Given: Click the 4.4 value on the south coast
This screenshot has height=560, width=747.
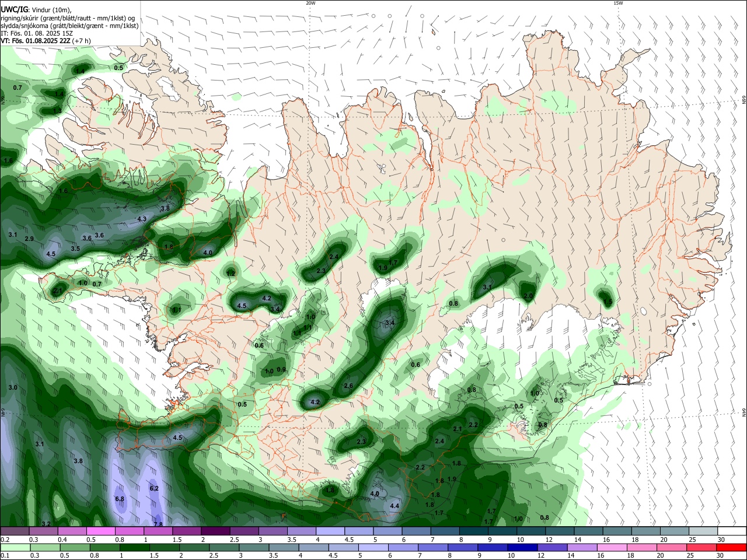Looking at the screenshot, I should (395, 506).
